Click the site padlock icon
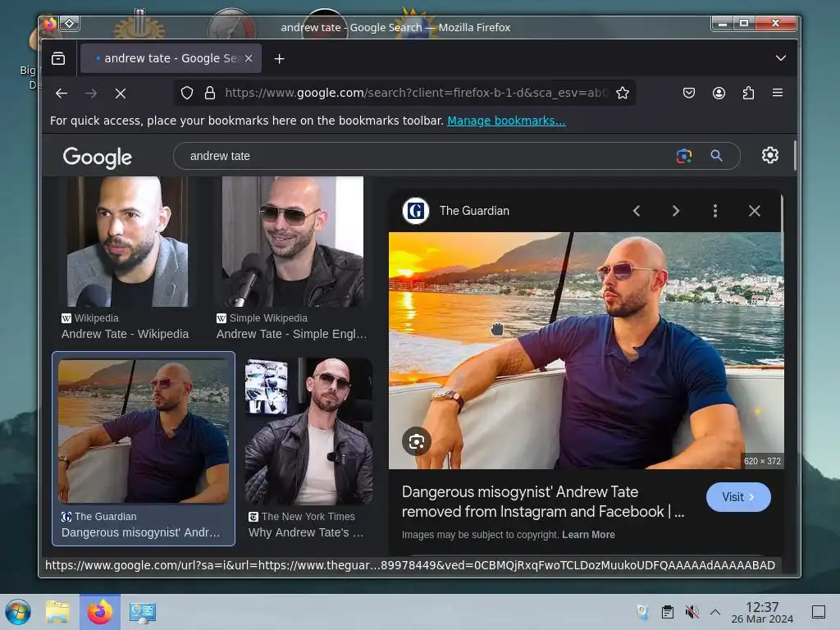Screen dimensions: 840x630 pyautogui.click(x=210, y=94)
